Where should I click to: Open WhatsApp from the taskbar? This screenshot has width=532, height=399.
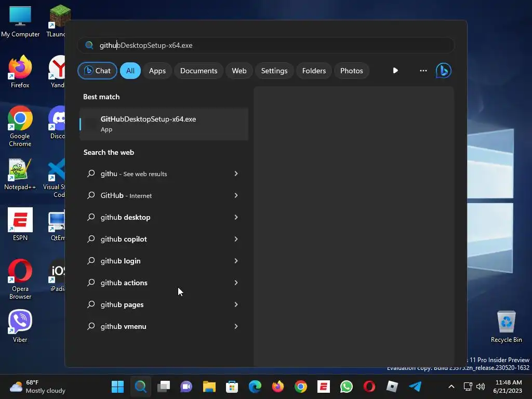pos(347,387)
